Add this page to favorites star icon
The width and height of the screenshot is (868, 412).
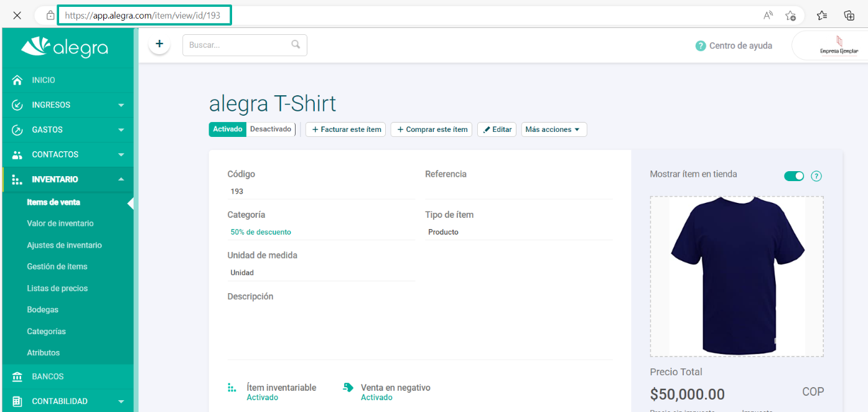(791, 16)
